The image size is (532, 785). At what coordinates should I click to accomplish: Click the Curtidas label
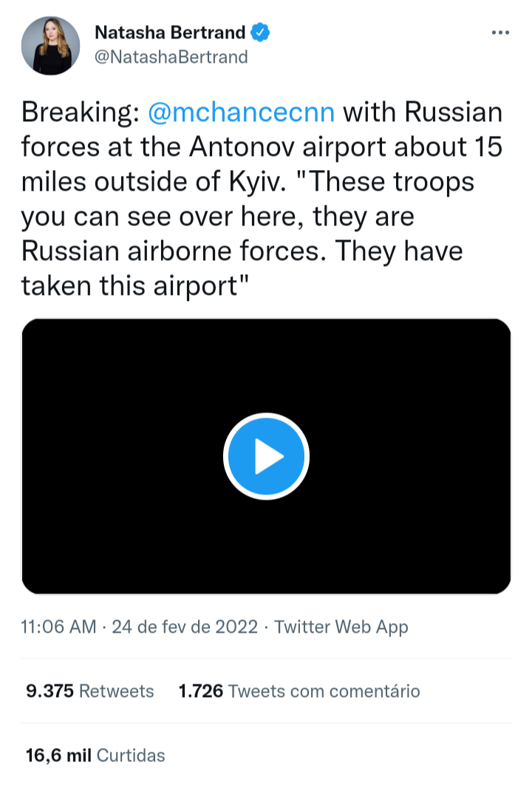131,755
